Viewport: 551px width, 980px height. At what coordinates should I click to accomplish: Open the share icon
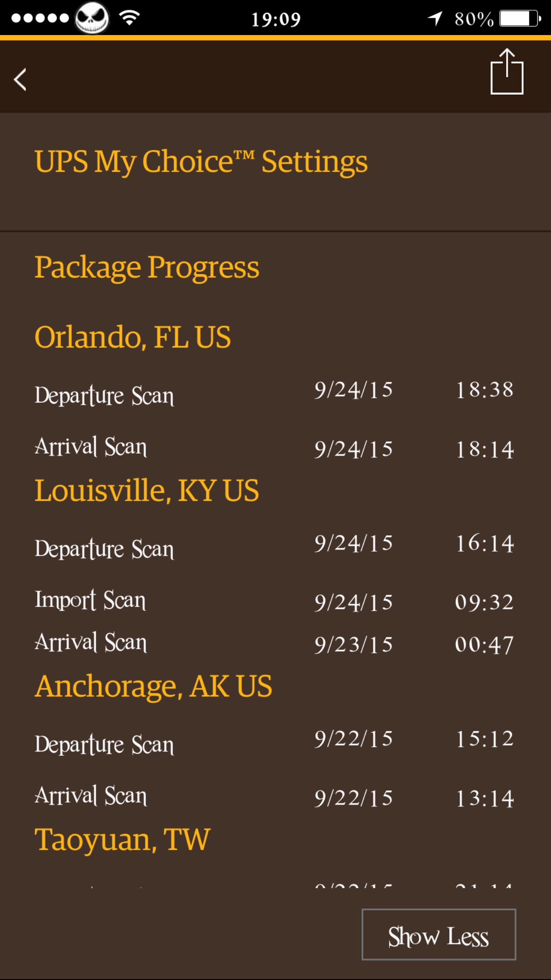[x=507, y=72]
